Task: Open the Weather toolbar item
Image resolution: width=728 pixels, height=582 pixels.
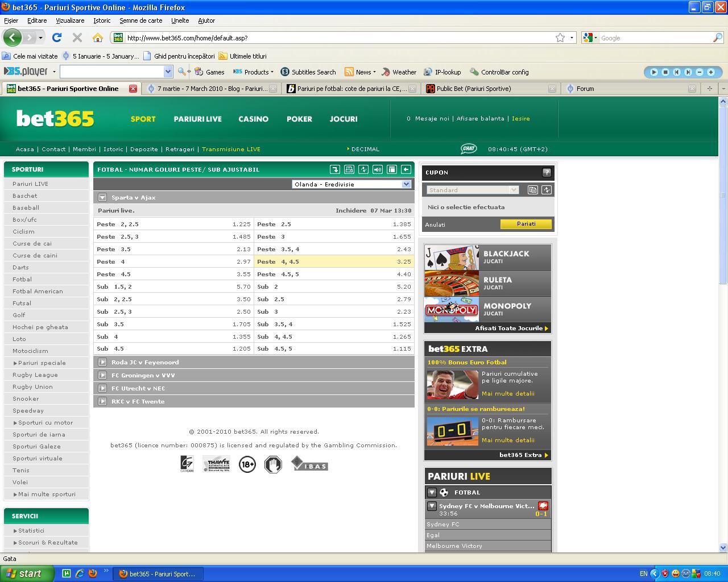Action: tap(399, 72)
